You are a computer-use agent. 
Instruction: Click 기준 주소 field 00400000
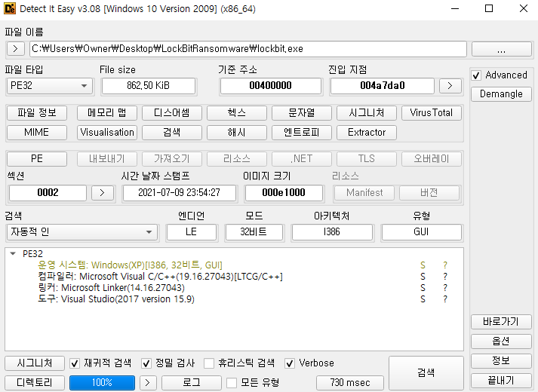click(x=270, y=86)
